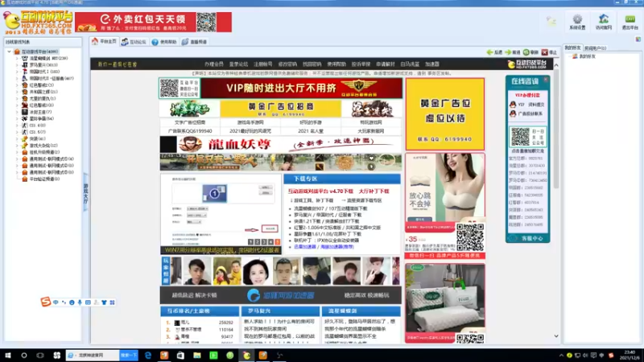
Task: Launch Edge browser from taskbar
Action: (148, 355)
